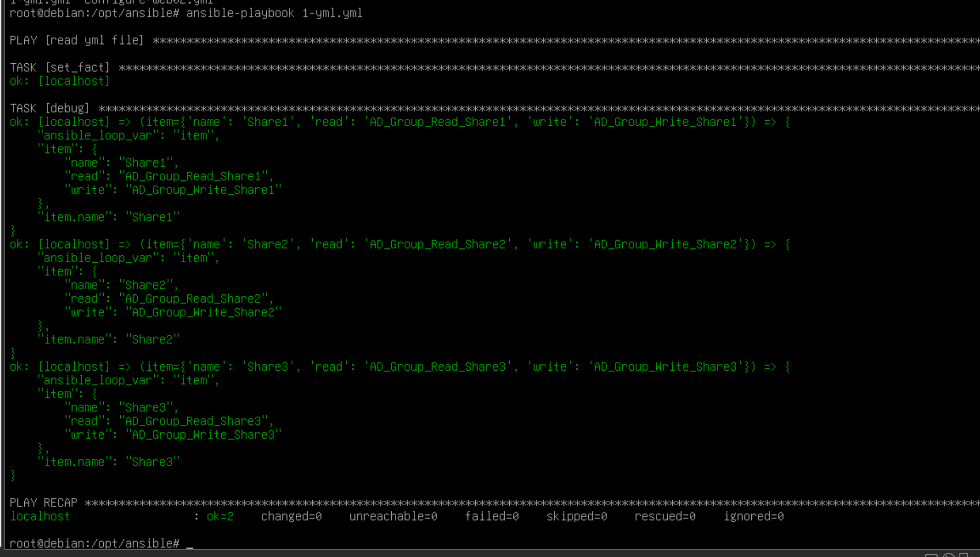This screenshot has width=980, height=557.
Task: Click the ignored=0 recap value
Action: (x=753, y=516)
